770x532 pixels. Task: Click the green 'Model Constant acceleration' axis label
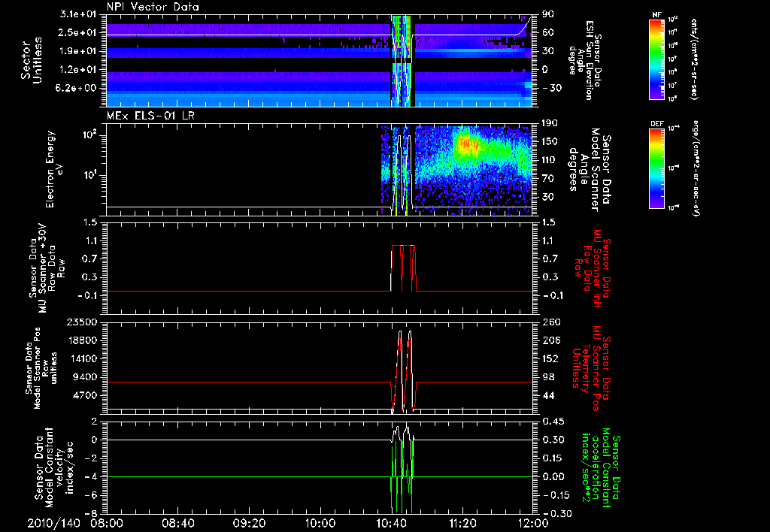(602, 466)
